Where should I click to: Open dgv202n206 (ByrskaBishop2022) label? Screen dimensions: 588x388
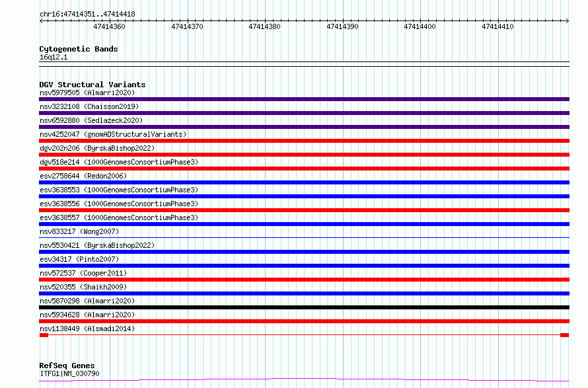tap(97, 148)
